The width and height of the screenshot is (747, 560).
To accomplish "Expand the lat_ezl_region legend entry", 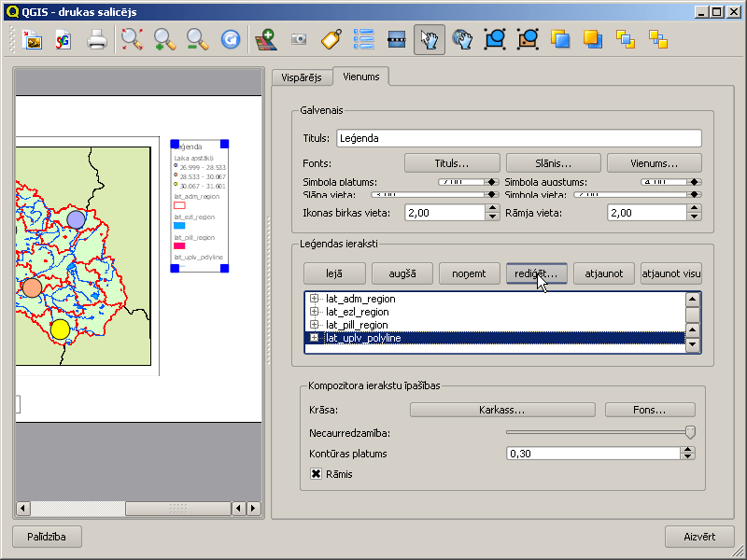I will pos(314,312).
